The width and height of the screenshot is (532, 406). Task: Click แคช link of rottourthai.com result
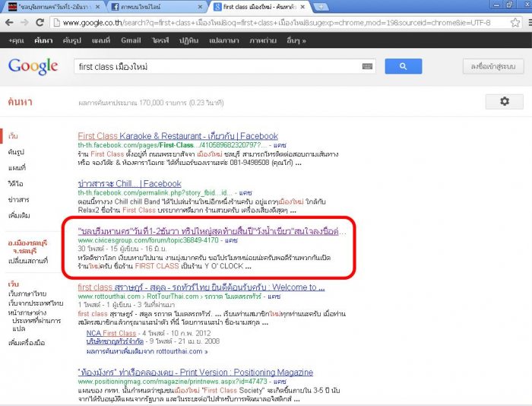tap(274, 297)
